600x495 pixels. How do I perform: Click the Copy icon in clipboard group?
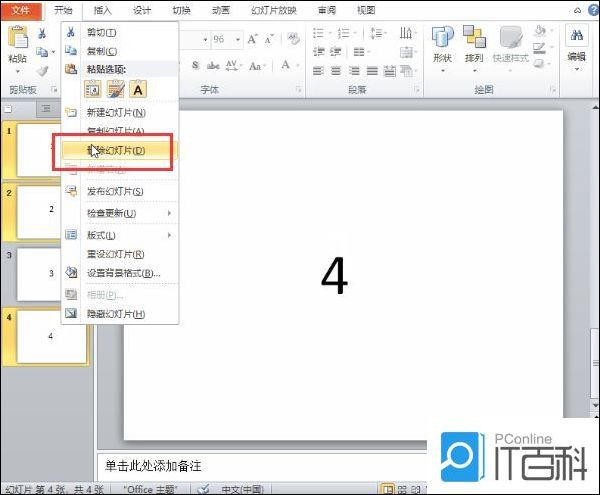pos(42,51)
